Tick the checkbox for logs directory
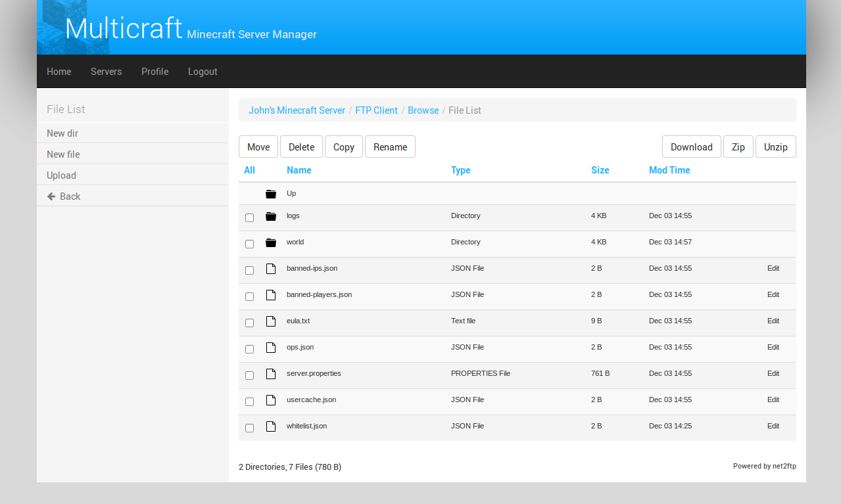Image resolution: width=841 pixels, height=504 pixels. click(249, 218)
